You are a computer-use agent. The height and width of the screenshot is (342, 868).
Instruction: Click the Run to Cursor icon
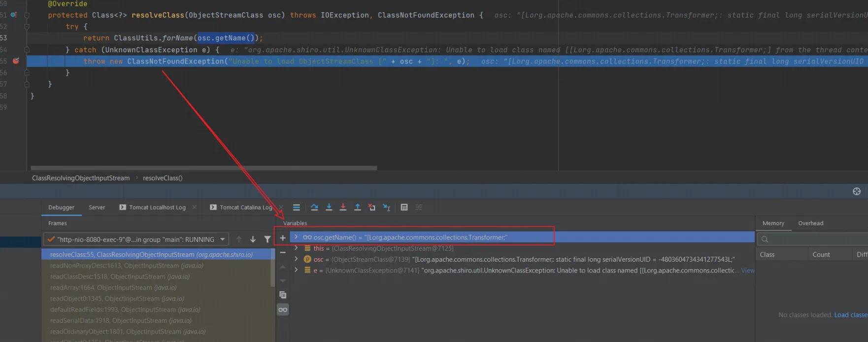(387, 207)
